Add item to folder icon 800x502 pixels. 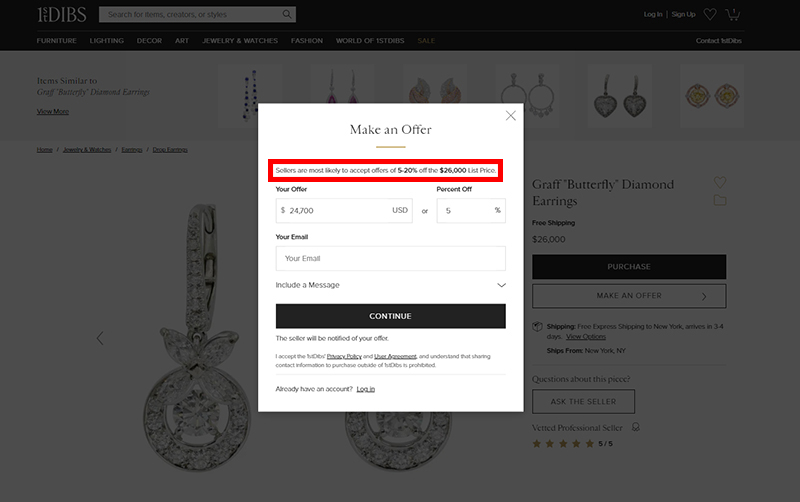720,200
